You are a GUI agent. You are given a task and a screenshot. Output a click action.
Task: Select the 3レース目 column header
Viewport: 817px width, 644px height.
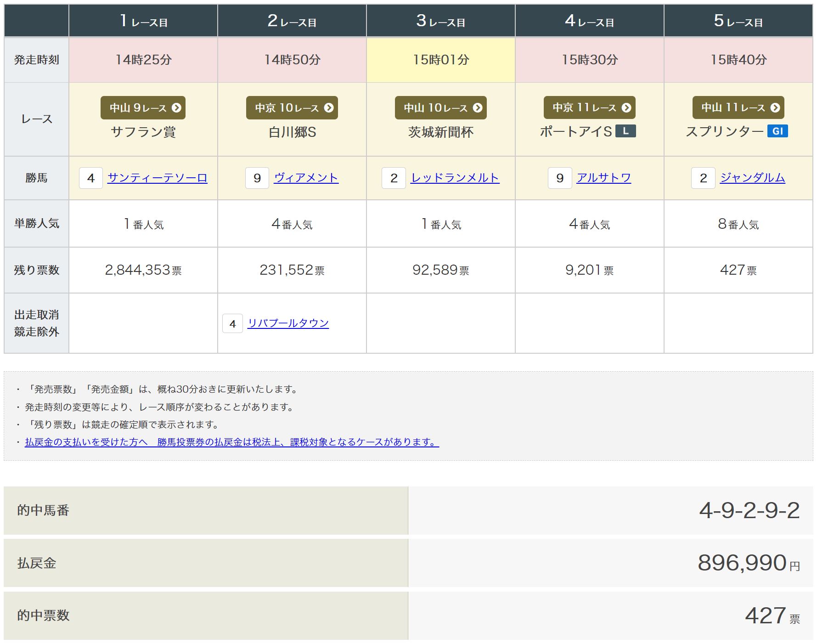(440, 21)
